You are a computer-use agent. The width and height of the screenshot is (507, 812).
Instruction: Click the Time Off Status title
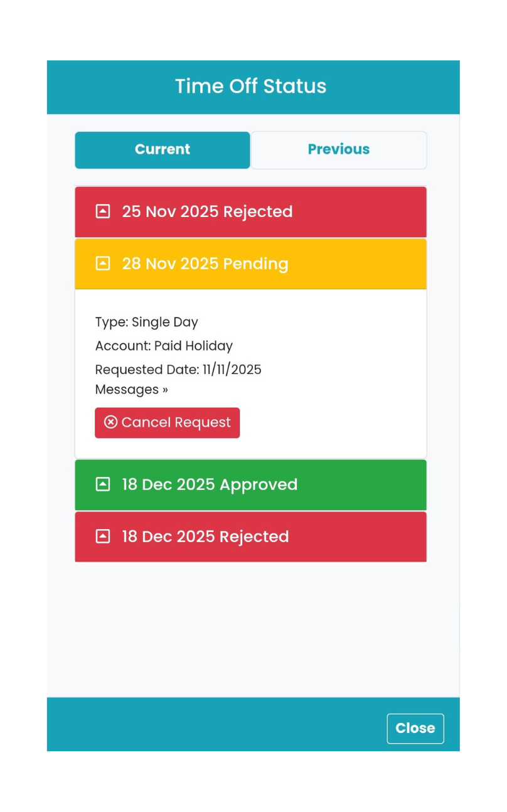tap(251, 87)
